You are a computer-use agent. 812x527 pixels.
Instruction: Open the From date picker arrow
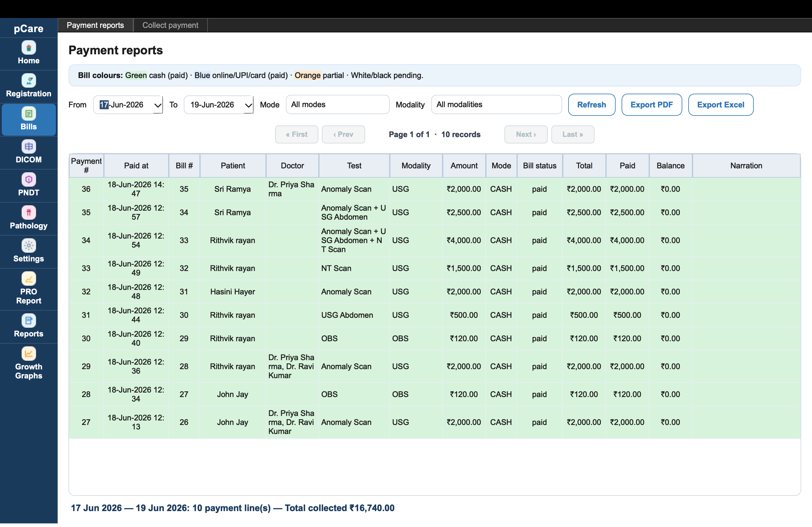[x=158, y=105]
